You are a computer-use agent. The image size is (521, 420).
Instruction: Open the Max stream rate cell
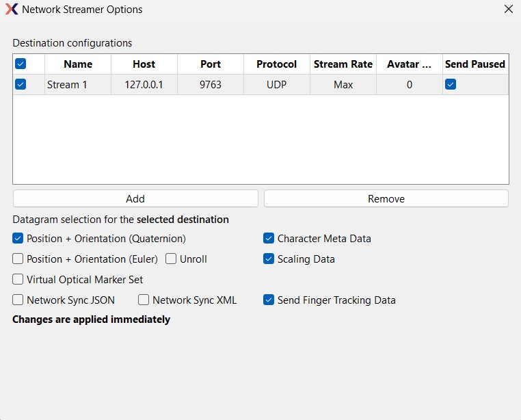343,85
